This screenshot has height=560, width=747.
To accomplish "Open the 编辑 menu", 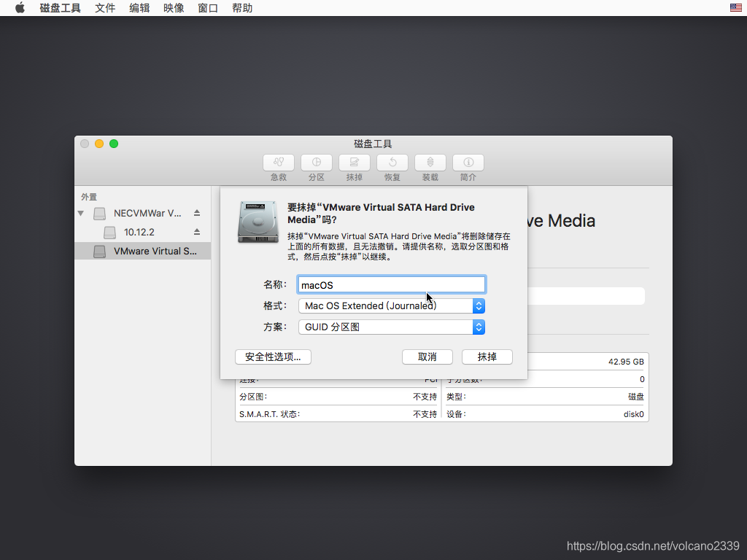I will (139, 8).
